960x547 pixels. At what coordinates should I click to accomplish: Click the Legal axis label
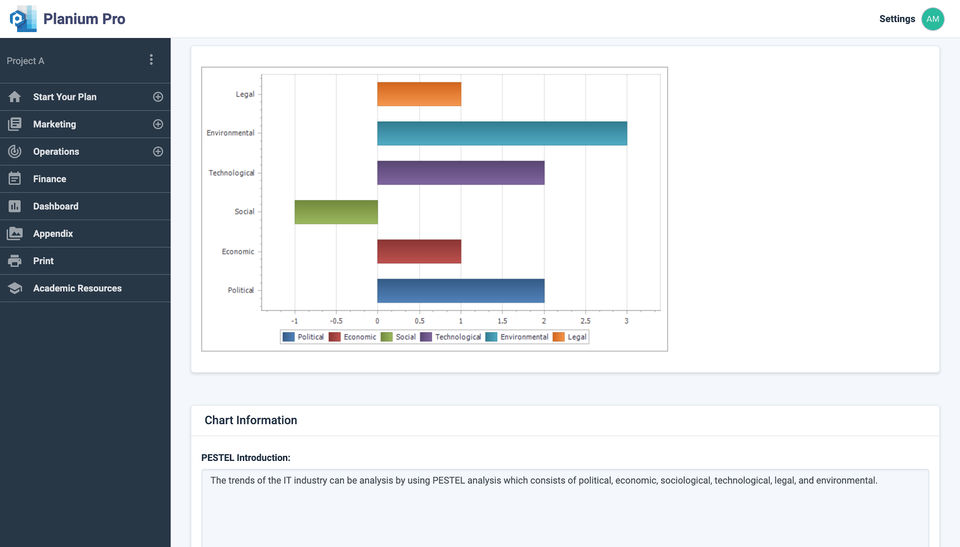tap(245, 94)
